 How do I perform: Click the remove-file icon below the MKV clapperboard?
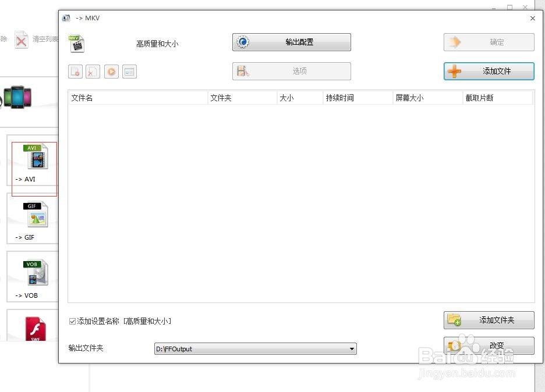pyautogui.click(x=75, y=71)
